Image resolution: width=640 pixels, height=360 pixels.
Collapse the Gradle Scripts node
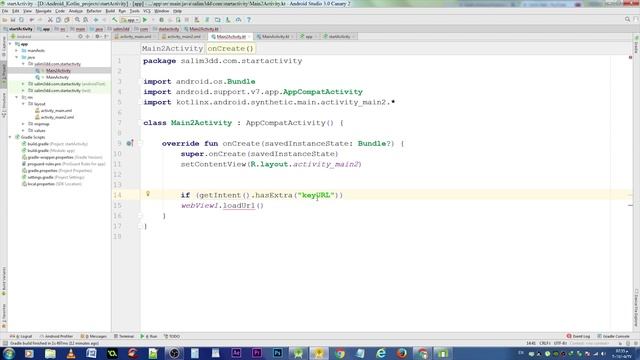[11, 137]
